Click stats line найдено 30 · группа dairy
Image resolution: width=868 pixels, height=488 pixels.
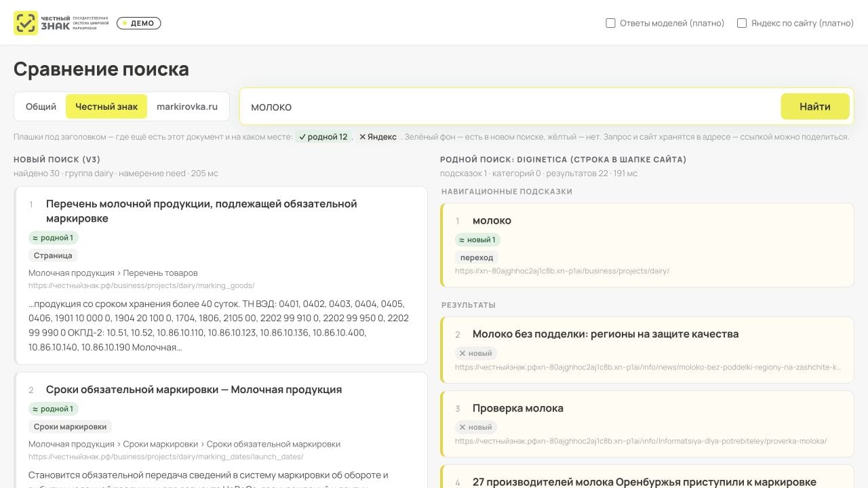[116, 174]
